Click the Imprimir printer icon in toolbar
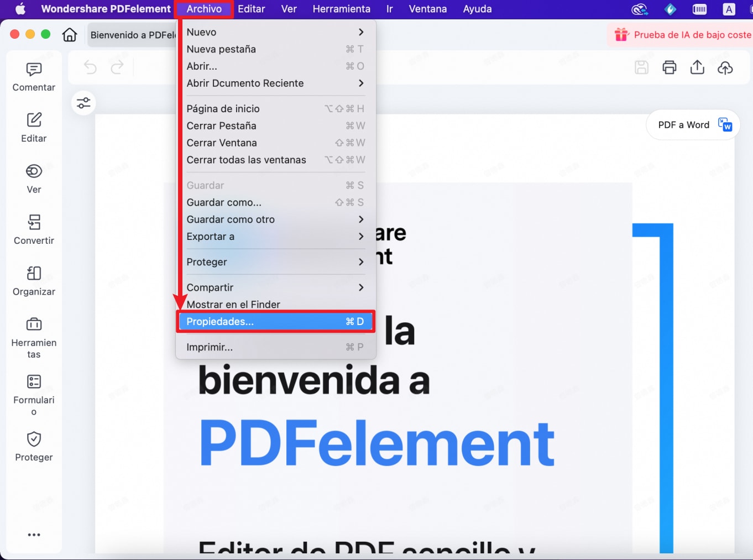Screen dimensions: 753x560 tap(670, 67)
